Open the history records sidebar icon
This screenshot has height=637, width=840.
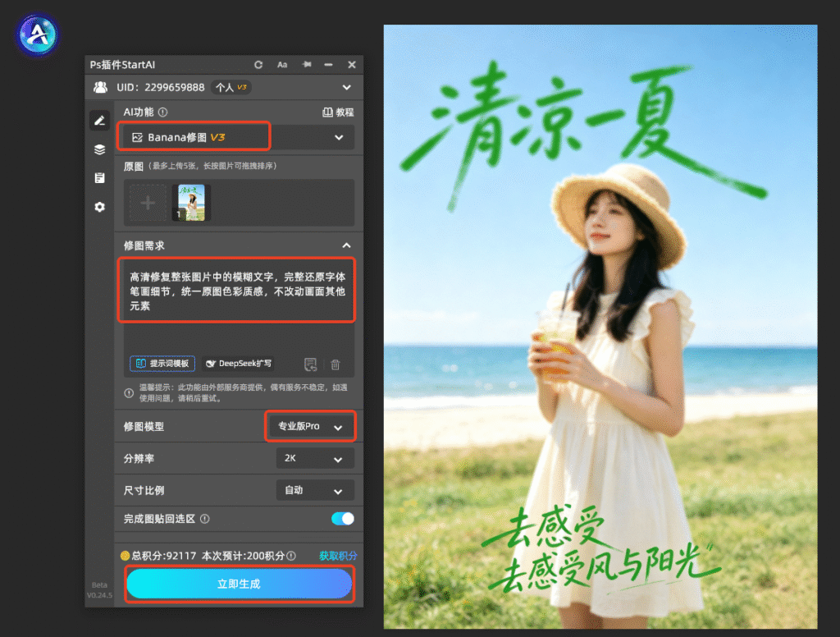tap(99, 178)
